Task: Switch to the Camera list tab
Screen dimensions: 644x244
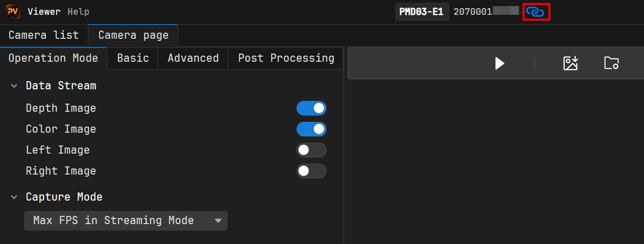Action: point(43,35)
